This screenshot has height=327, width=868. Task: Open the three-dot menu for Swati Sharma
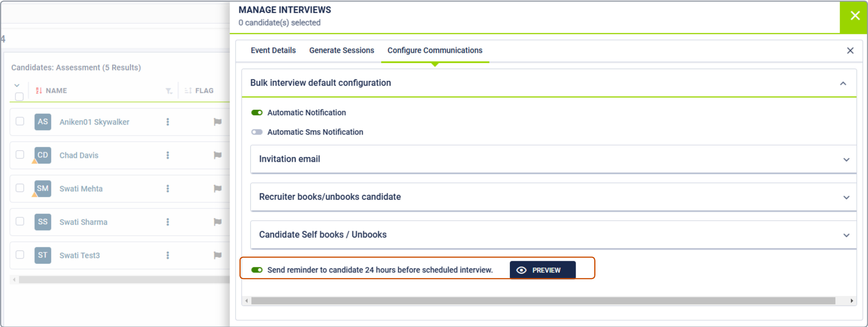167,222
